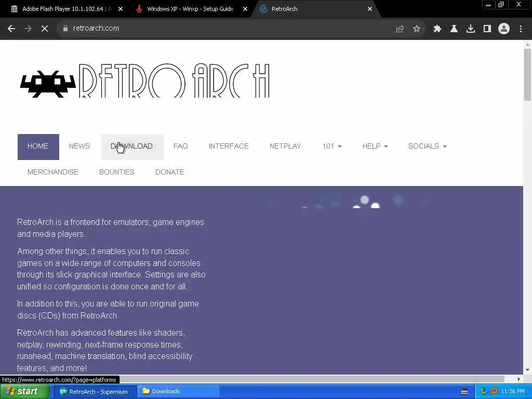Toggle the side panel icon
Screen dimensions: 532x399
coord(487,29)
